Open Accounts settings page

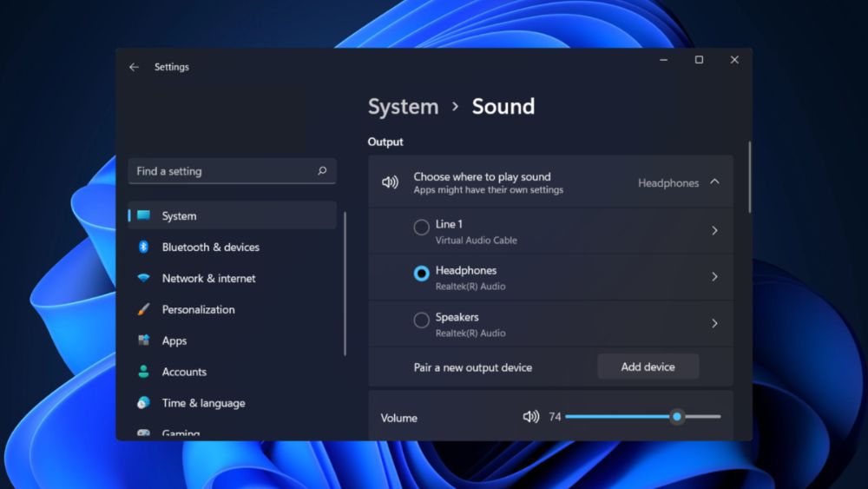[232, 372]
